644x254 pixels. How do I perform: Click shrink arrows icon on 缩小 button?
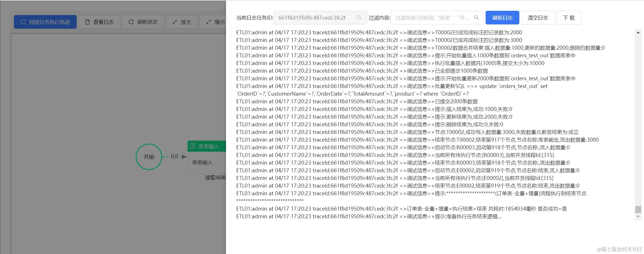click(x=208, y=22)
